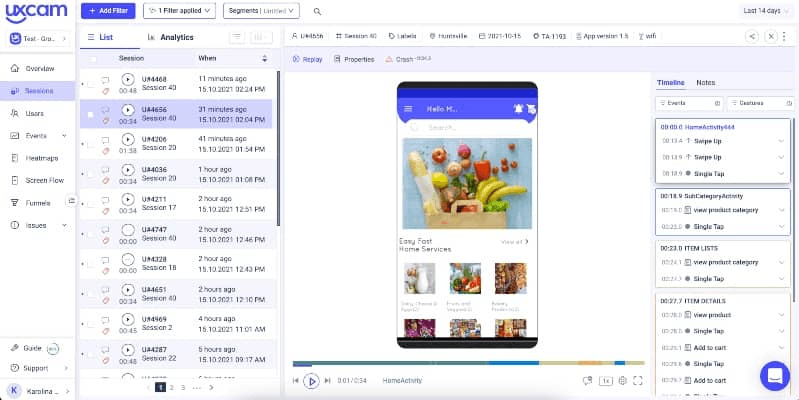Open the Notes tab

pos(706,83)
